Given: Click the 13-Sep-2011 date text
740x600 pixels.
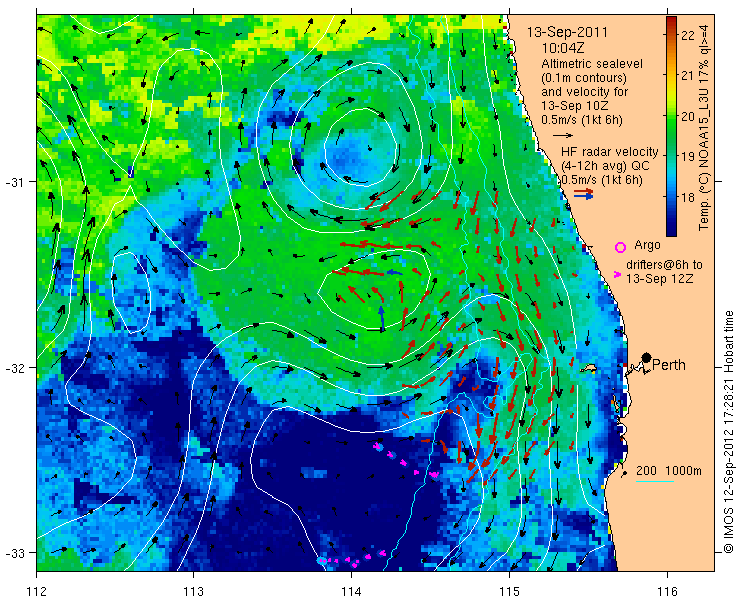Looking at the screenshot, I should pyautogui.click(x=567, y=33).
